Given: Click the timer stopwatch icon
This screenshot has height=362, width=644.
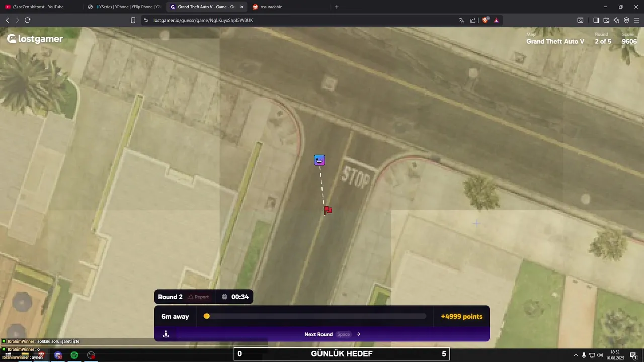Looking at the screenshot, I should (225, 297).
